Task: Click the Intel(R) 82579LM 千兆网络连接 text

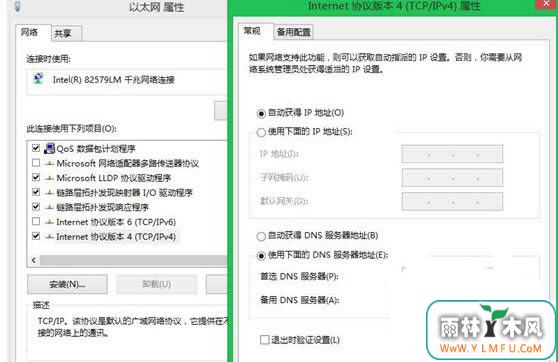Action: 114,79
